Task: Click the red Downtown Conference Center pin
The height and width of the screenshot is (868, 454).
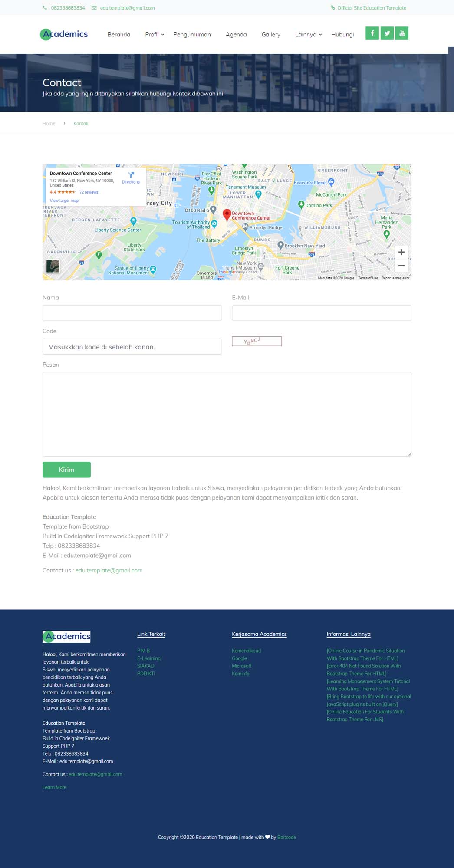Action: tap(227, 214)
